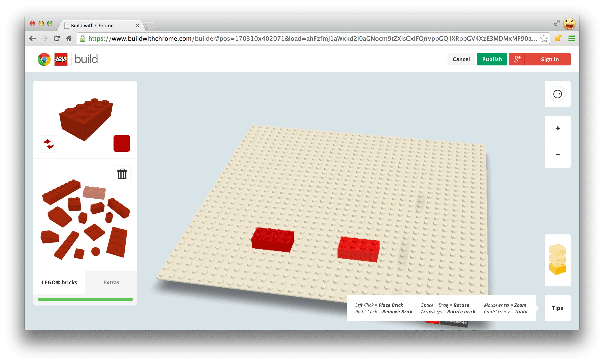
Task: Switch to the Extras tab
Action: [x=111, y=283]
